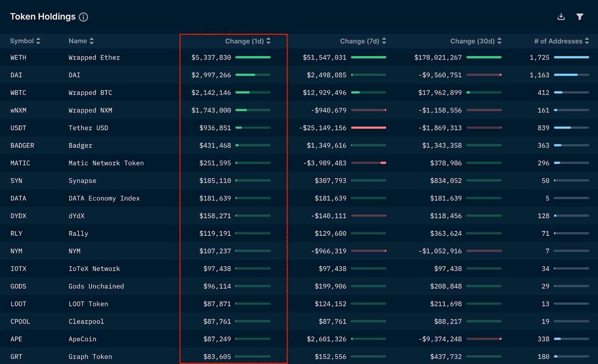
Task: Click Tether USD name
Action: pyautogui.click(x=88, y=128)
